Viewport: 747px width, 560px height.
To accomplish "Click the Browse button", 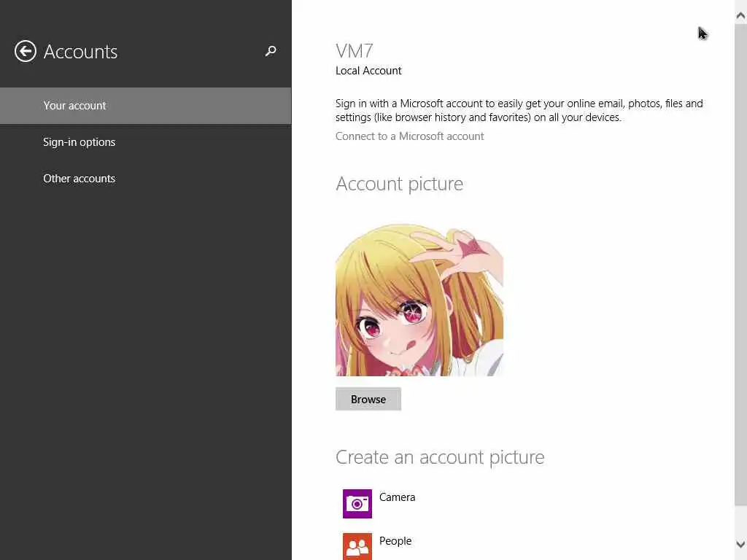I will pyautogui.click(x=368, y=399).
